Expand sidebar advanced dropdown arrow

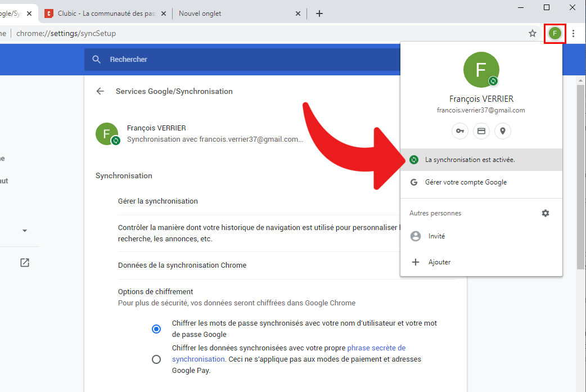(x=25, y=231)
